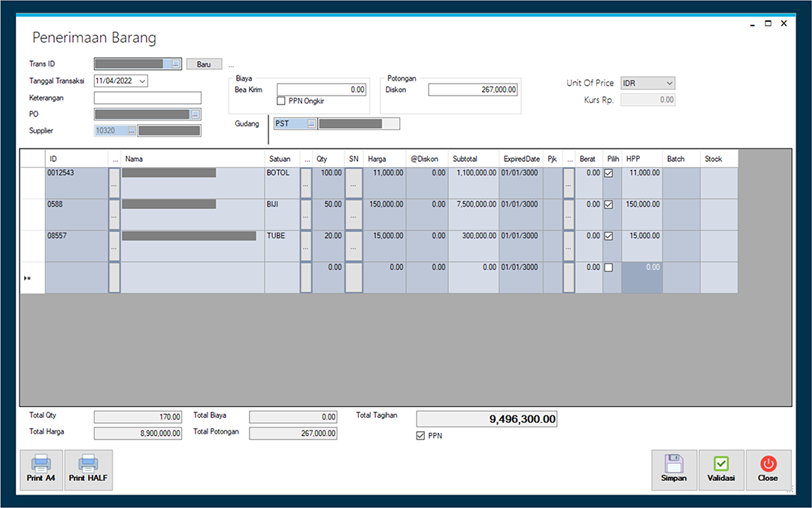
Task: Enable the PPN Ongkir checkbox
Action: [281, 101]
